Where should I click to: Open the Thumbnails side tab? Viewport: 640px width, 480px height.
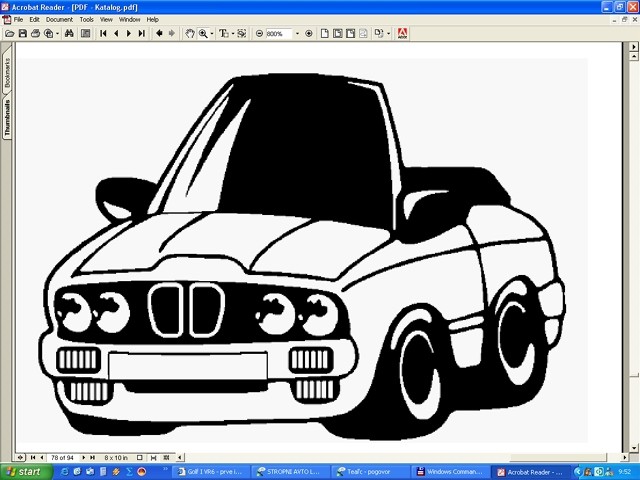7,118
